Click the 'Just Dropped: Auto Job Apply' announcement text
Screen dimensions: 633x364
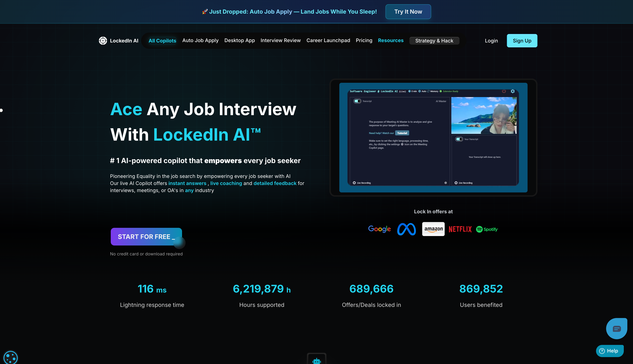[x=250, y=12]
